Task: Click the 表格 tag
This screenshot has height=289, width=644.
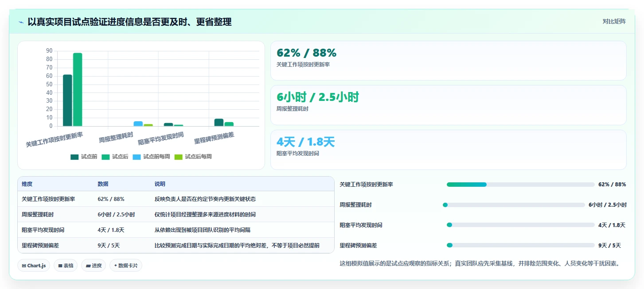Action: [66, 266]
